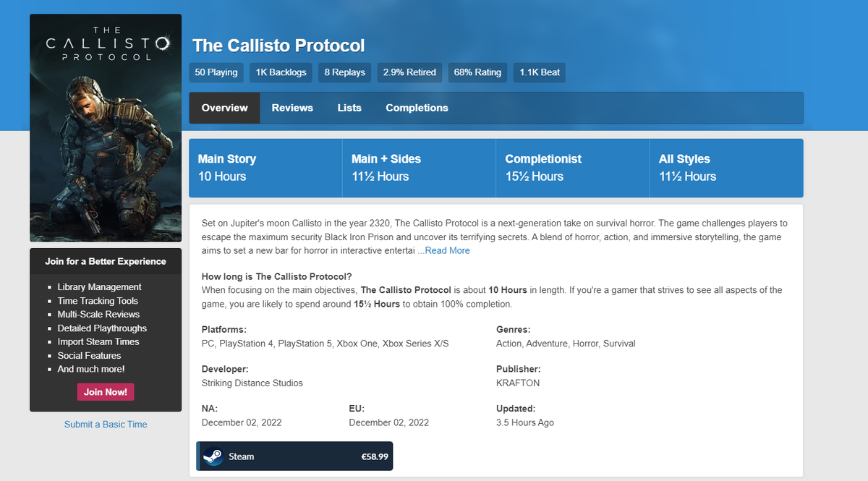This screenshot has height=481, width=868.
Task: Click the KRAFTON publisher name
Action: 518,383
